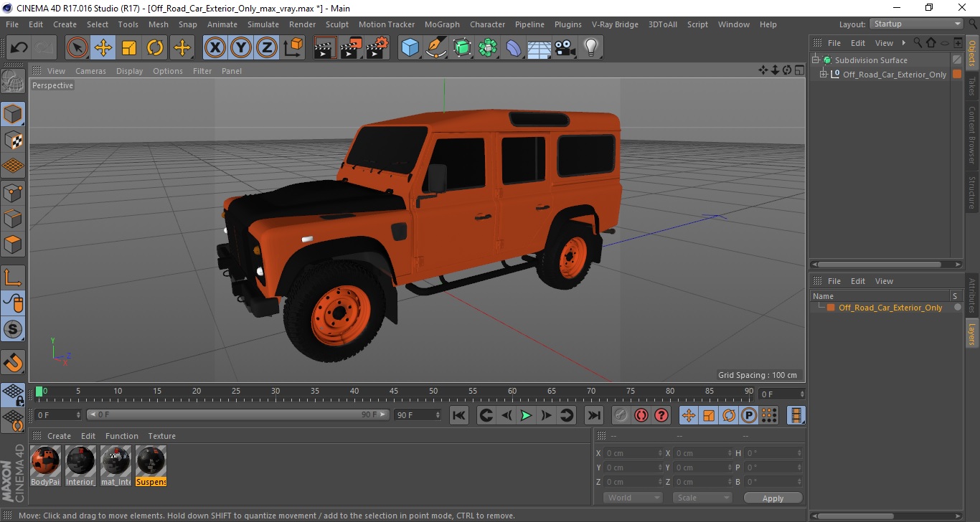Toggle rotation keyframe recording icon
980x522 pixels.
[728, 415]
